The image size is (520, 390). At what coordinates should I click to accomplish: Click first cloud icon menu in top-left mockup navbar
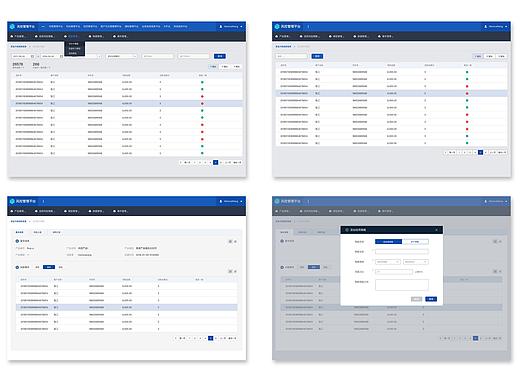pyautogui.click(x=19, y=36)
